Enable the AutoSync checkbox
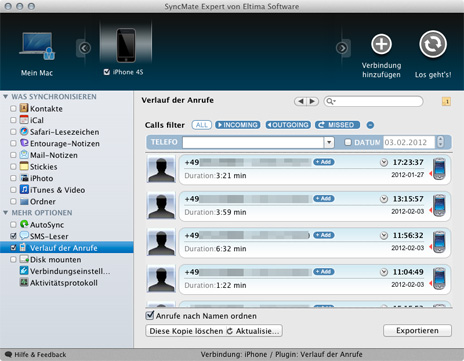The height and width of the screenshot is (361, 464). tap(13, 225)
